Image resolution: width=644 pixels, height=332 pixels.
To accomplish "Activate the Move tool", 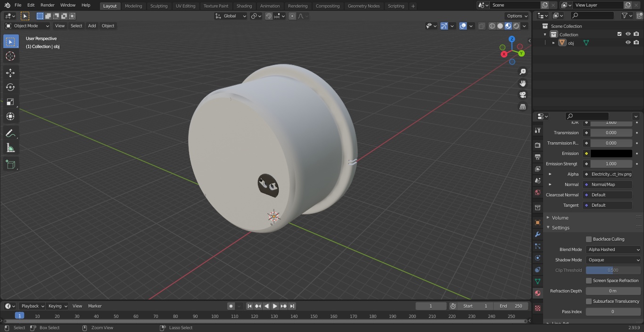I will pyautogui.click(x=10, y=73).
